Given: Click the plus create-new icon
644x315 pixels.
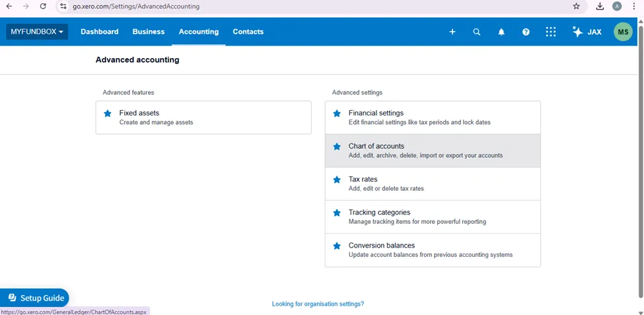Looking at the screenshot, I should (x=452, y=32).
